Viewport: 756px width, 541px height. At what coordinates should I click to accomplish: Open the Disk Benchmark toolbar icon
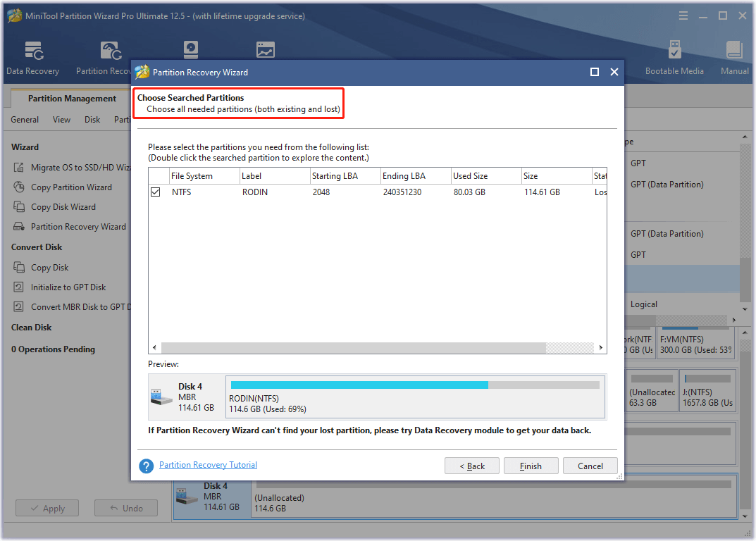[191, 50]
